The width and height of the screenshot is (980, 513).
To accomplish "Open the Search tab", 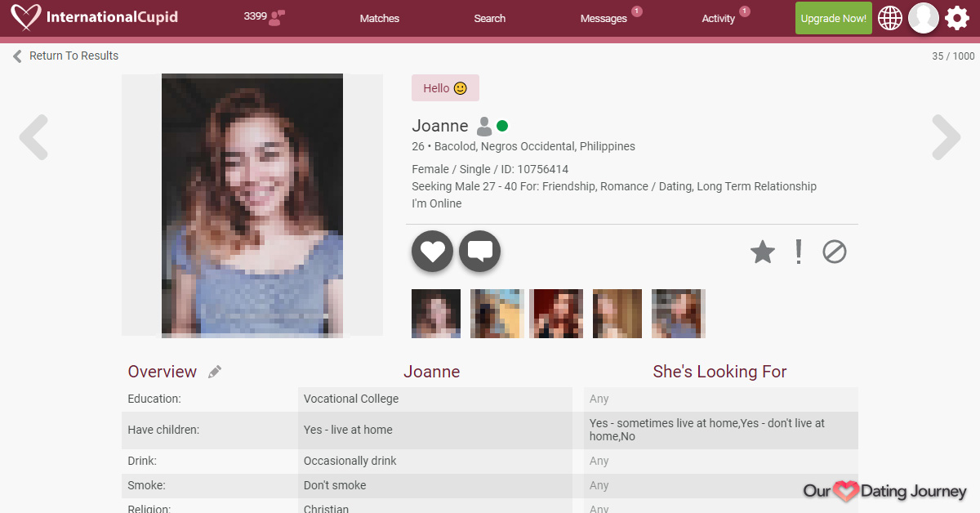I will pos(490,18).
